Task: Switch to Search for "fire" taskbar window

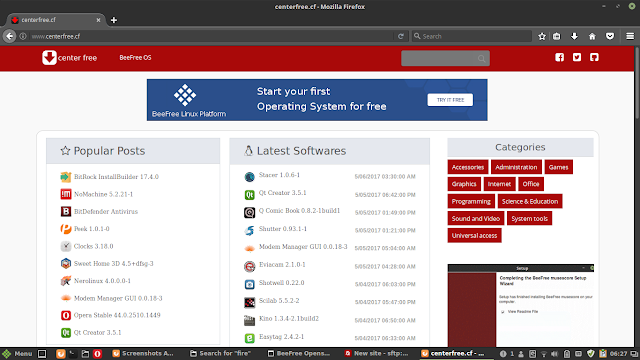Action: pyautogui.click(x=220, y=354)
